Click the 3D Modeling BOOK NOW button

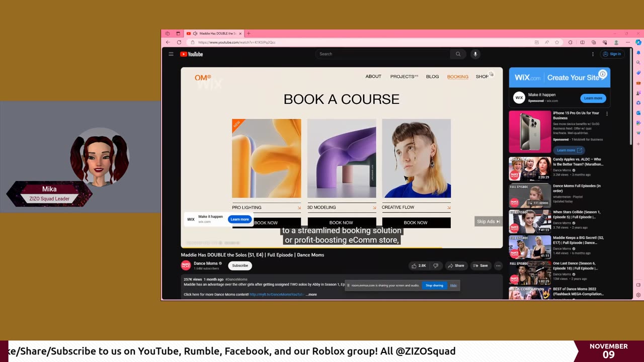341,223
